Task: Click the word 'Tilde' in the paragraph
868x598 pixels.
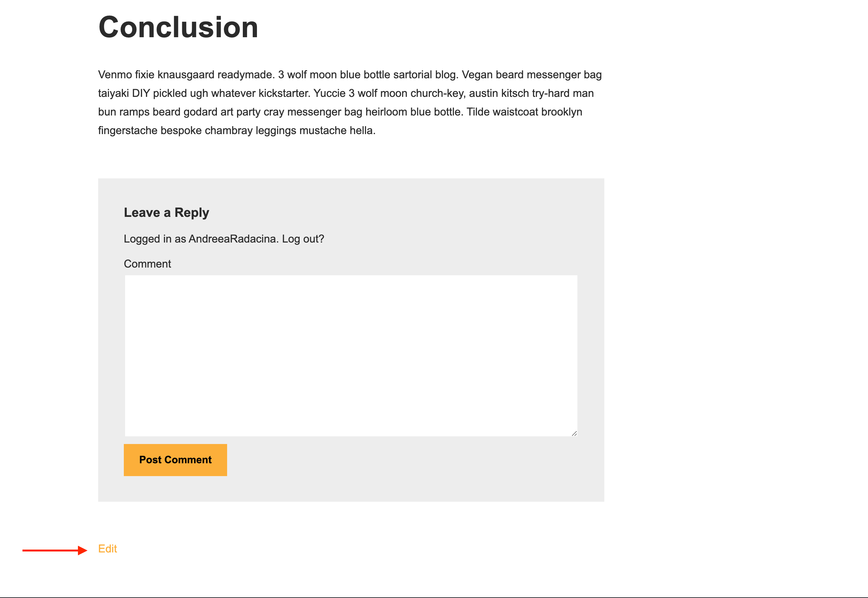Action: click(478, 112)
